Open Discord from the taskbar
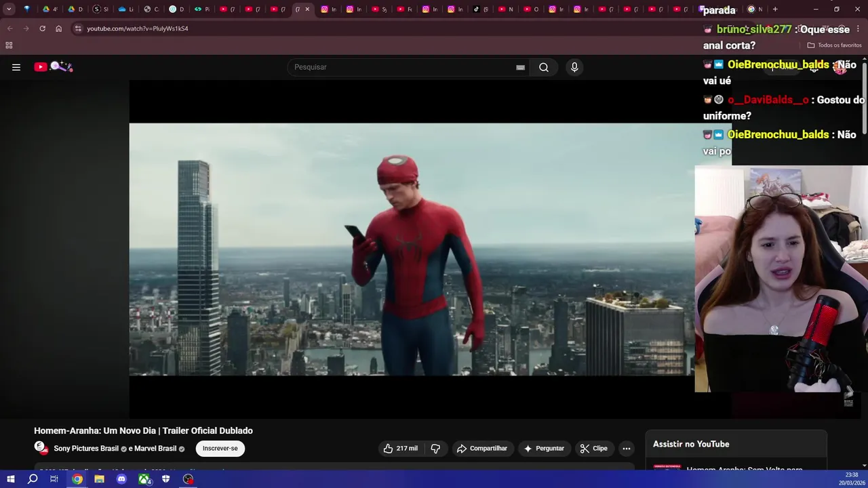Image resolution: width=868 pixels, height=488 pixels. pyautogui.click(x=121, y=479)
